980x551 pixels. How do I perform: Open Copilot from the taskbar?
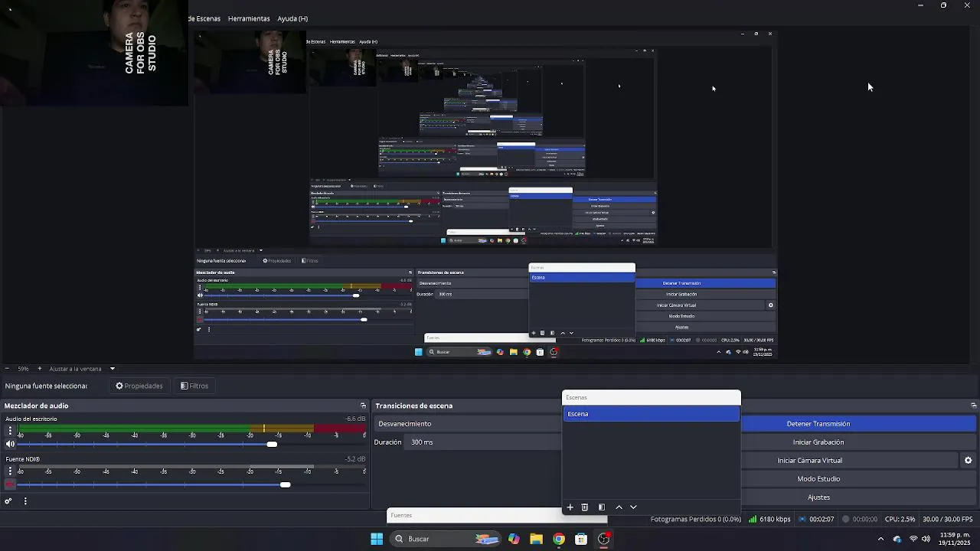coord(514,539)
